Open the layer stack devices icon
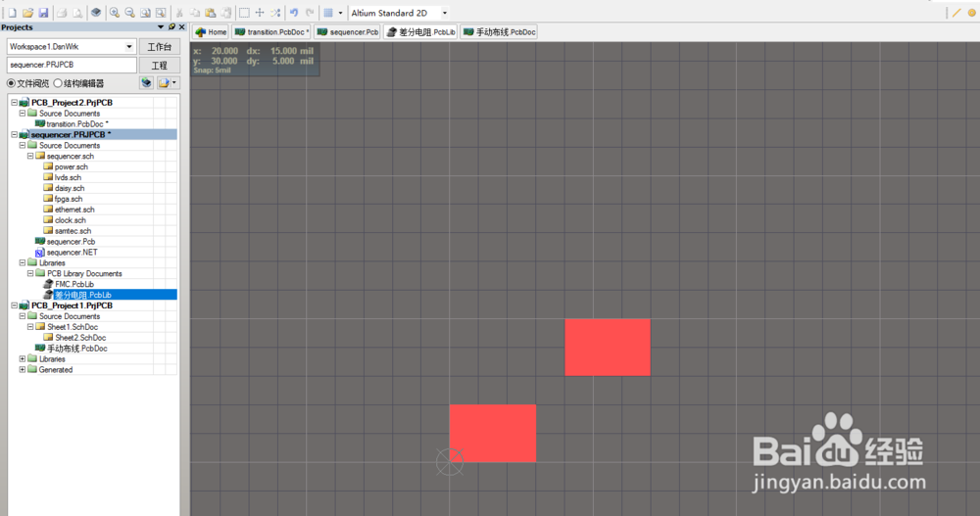Image resolution: width=980 pixels, height=516 pixels. [x=96, y=13]
